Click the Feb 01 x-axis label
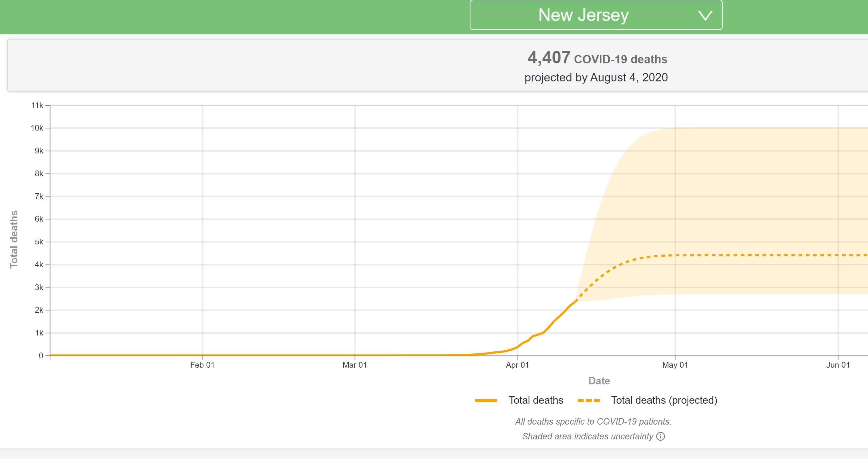The height and width of the screenshot is (459, 868). (x=202, y=365)
